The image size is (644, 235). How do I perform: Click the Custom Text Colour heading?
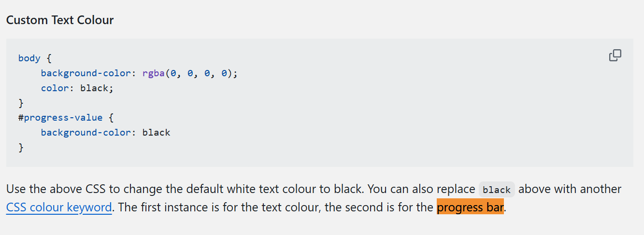click(60, 20)
